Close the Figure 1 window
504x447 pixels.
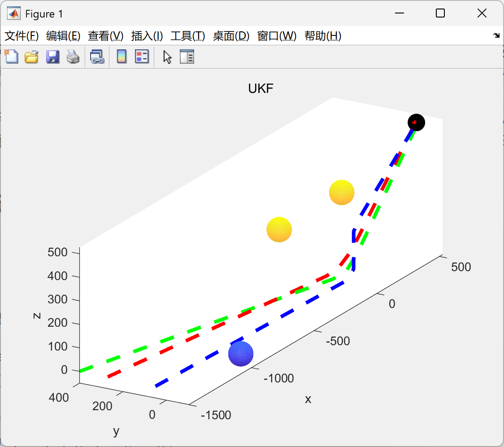[482, 13]
